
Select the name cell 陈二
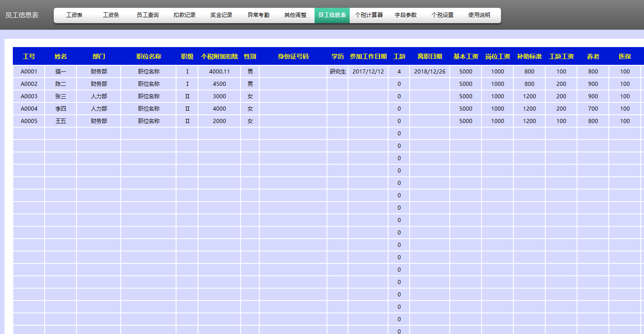[61, 84]
